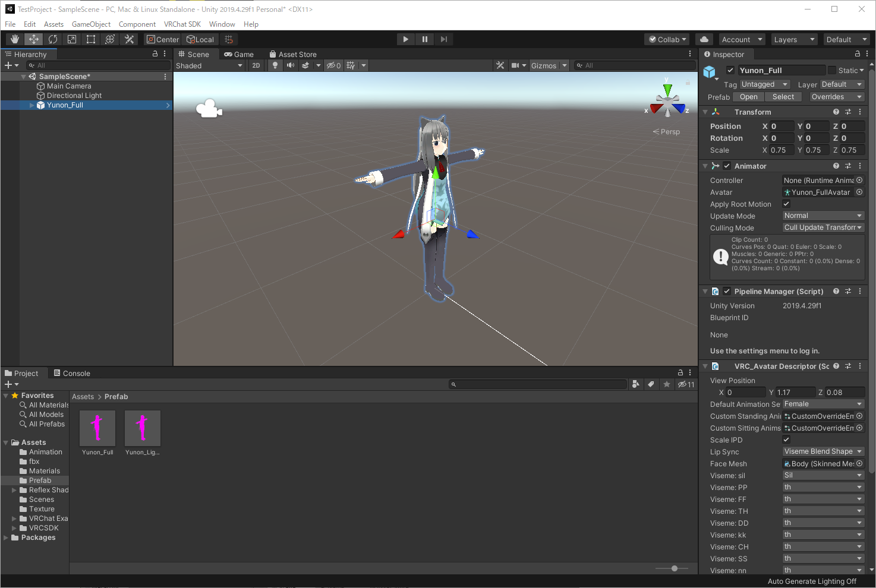
Task: Click the Pause button
Action: (425, 39)
